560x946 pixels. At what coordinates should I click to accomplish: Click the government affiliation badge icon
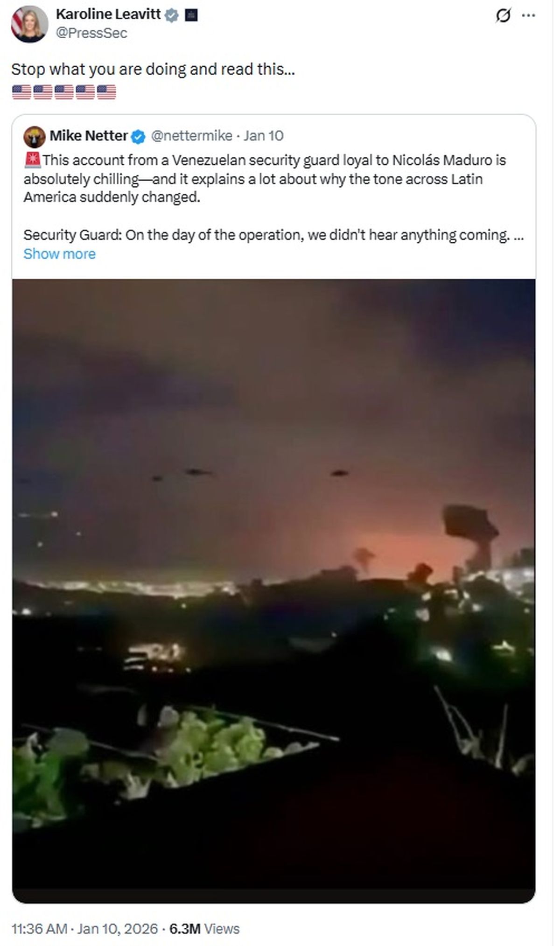191,15
